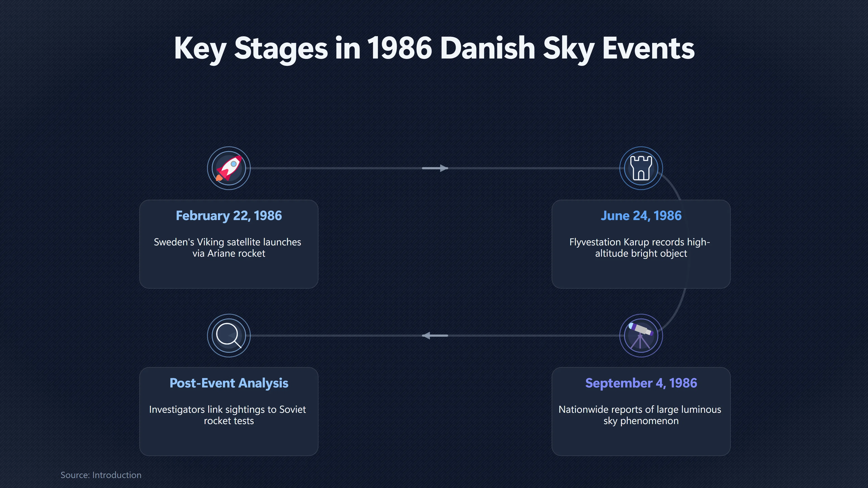Click the castle tower icon
The image size is (868, 488).
641,168
